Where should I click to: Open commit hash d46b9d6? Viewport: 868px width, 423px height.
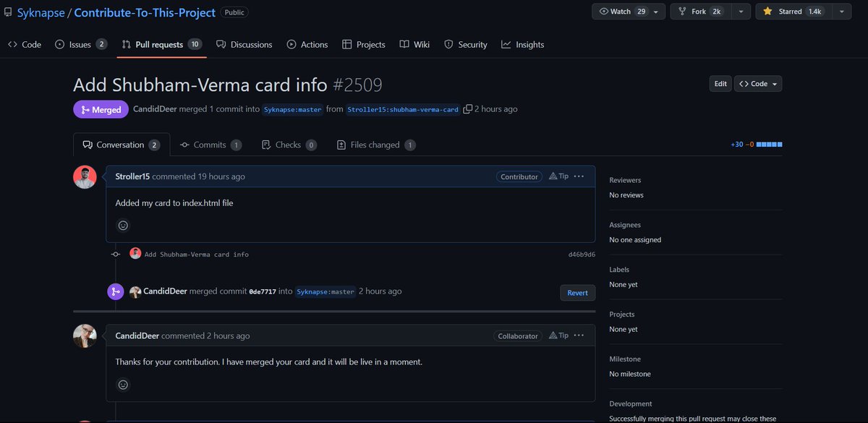582,255
